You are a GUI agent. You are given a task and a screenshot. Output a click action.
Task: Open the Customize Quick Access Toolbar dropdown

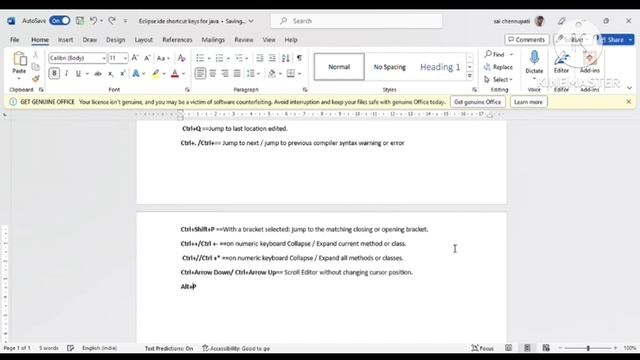pyautogui.click(x=125, y=21)
